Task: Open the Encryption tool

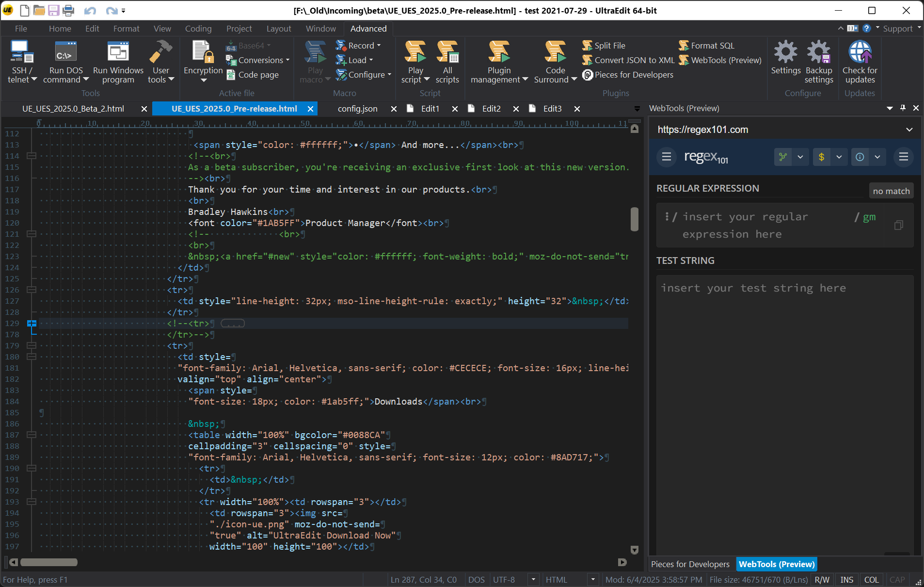Action: pyautogui.click(x=203, y=62)
